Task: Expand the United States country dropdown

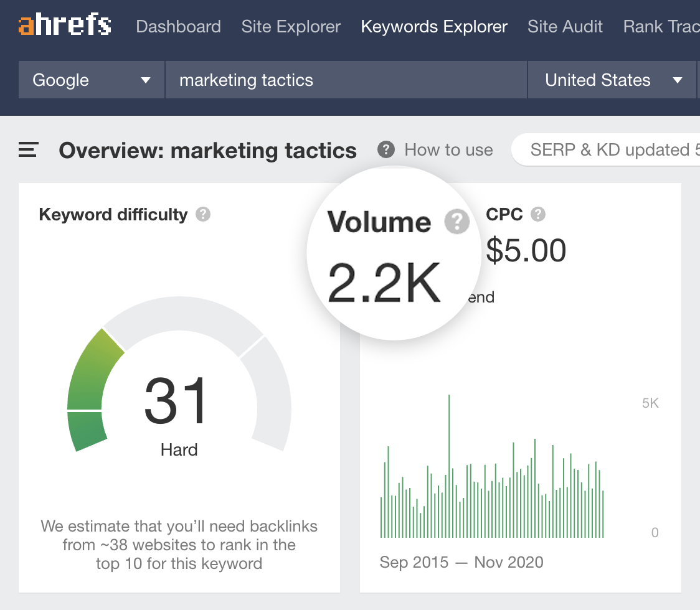Action: pos(612,80)
